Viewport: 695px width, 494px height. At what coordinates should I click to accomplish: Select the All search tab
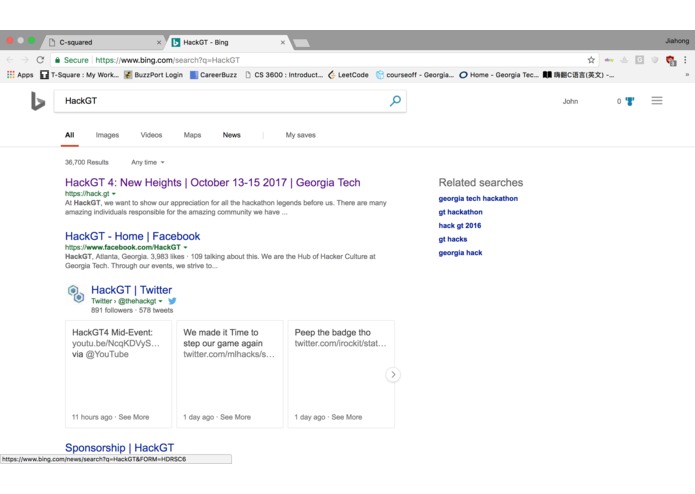click(70, 135)
